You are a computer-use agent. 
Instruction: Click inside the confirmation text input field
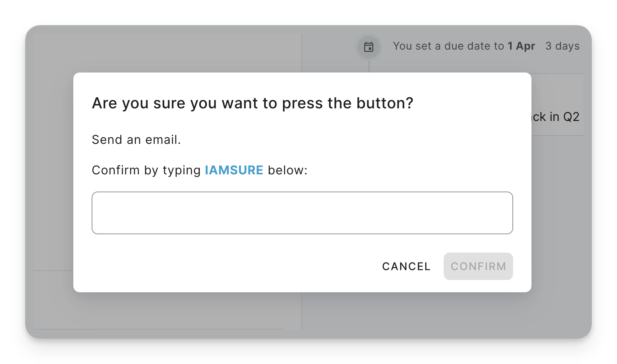coord(302,213)
